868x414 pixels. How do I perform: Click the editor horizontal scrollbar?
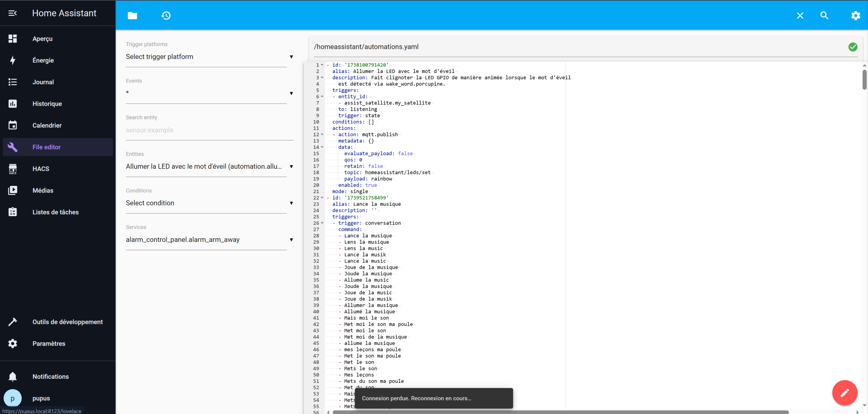tap(561, 412)
